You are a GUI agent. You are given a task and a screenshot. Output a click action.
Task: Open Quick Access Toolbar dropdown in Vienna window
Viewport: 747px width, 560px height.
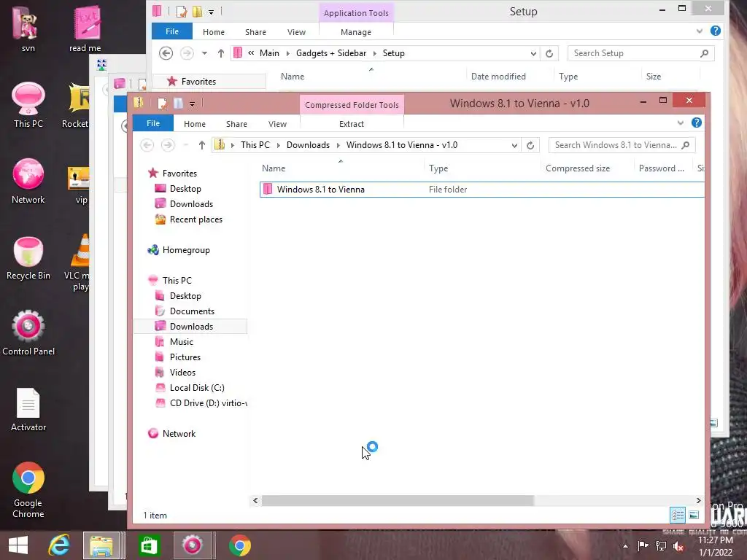pyautogui.click(x=192, y=104)
